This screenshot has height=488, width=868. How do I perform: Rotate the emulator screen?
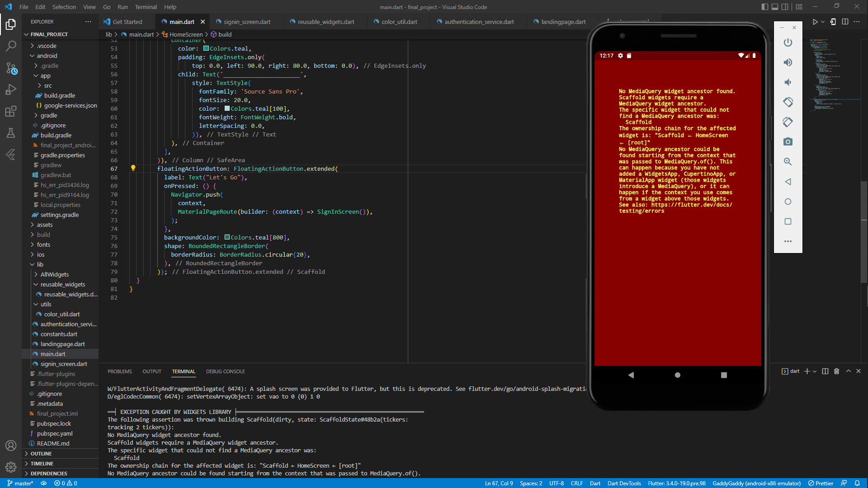click(x=788, y=102)
